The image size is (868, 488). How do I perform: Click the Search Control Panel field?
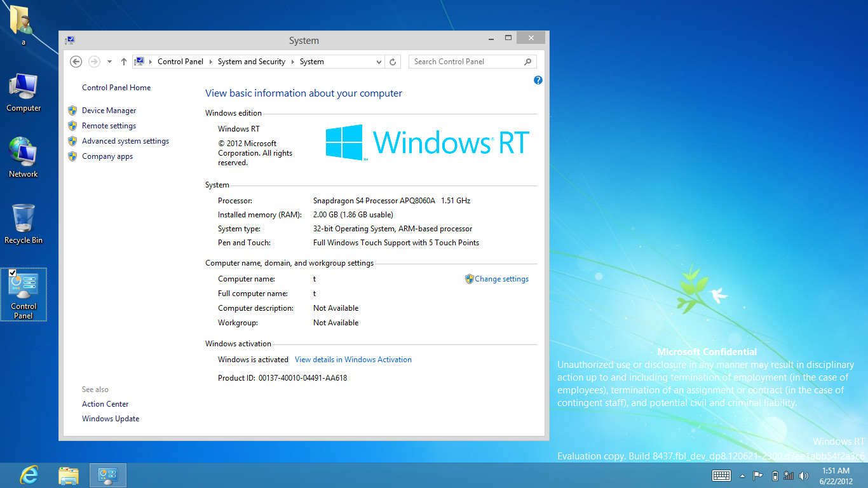click(x=467, y=62)
